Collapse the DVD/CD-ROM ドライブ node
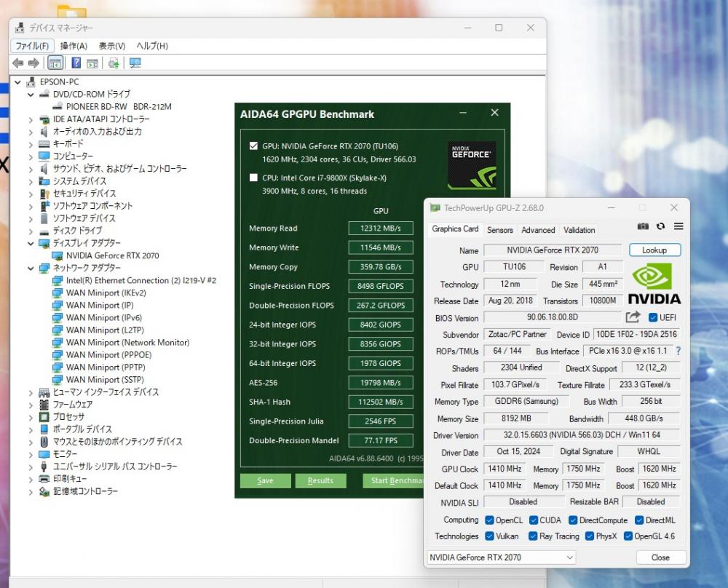 (x=31, y=95)
